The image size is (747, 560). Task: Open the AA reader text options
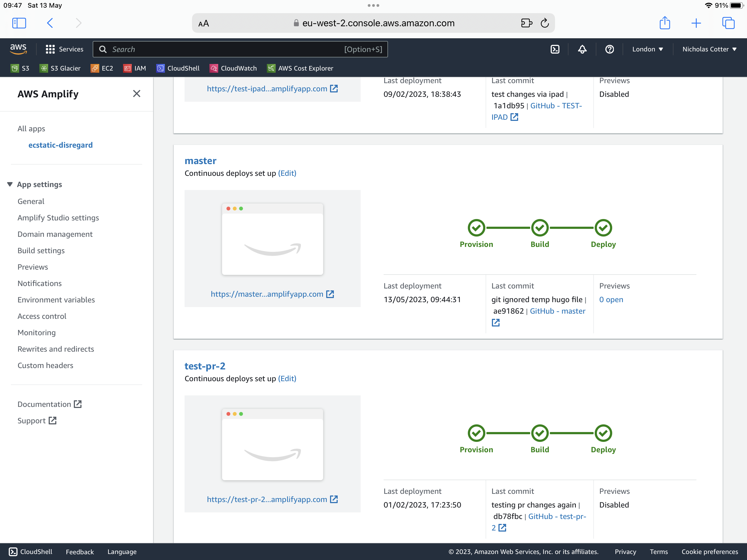click(x=204, y=23)
